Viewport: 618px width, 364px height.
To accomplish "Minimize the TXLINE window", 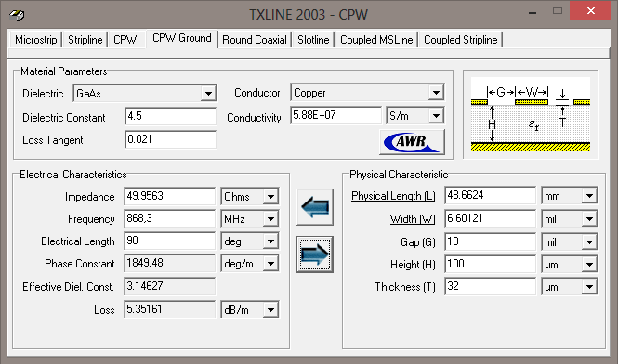I will pyautogui.click(x=533, y=12).
